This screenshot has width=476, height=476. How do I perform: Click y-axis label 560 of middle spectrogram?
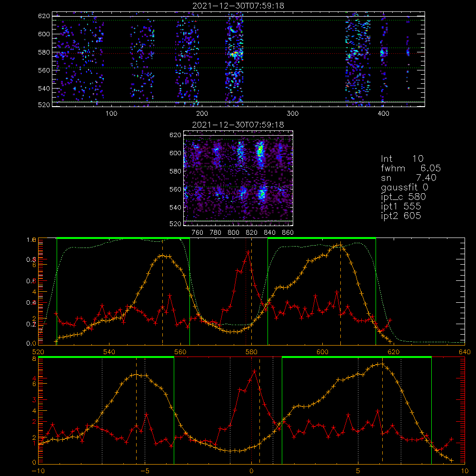click(176, 189)
